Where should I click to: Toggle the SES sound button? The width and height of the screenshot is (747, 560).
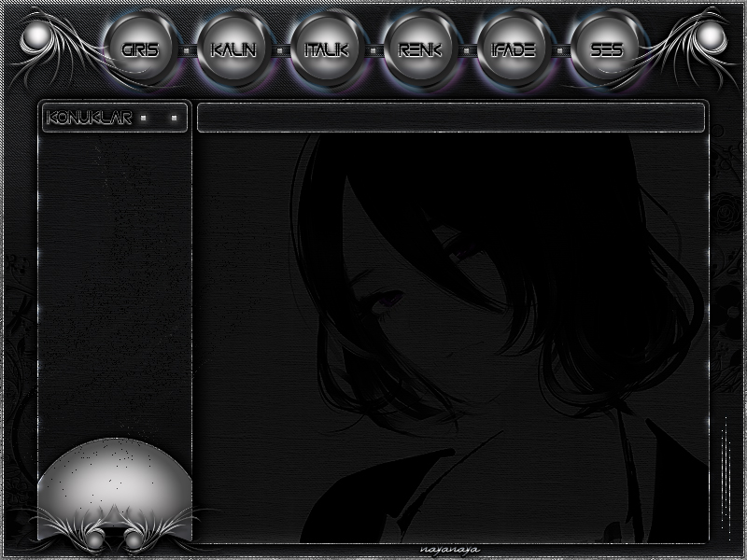(x=606, y=49)
